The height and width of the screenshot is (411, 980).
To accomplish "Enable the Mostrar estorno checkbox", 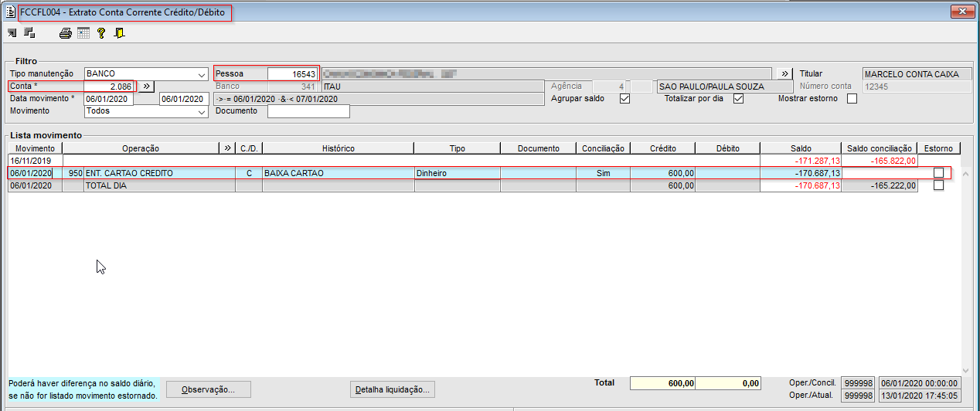I will pyautogui.click(x=852, y=99).
